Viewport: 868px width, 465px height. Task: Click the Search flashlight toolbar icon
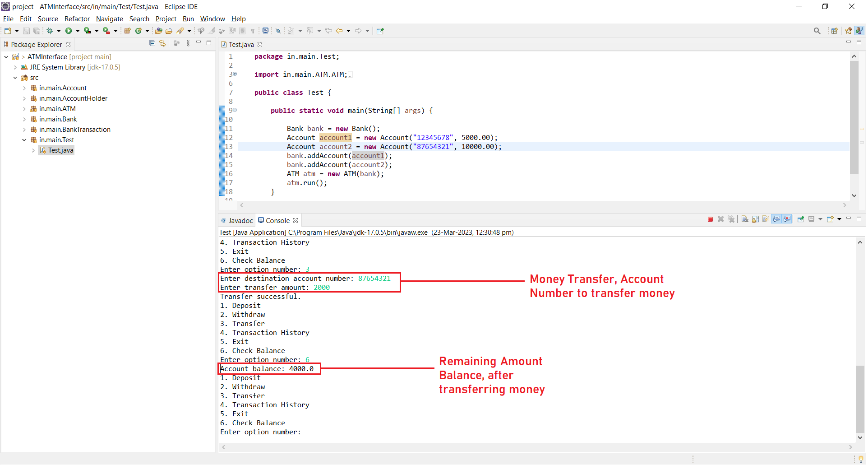pyautogui.click(x=180, y=31)
